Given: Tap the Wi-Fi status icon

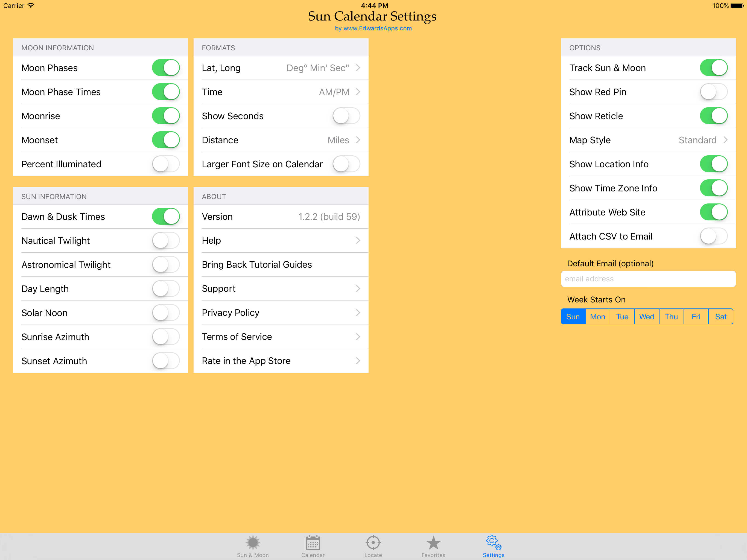Looking at the screenshot, I should point(31,5).
